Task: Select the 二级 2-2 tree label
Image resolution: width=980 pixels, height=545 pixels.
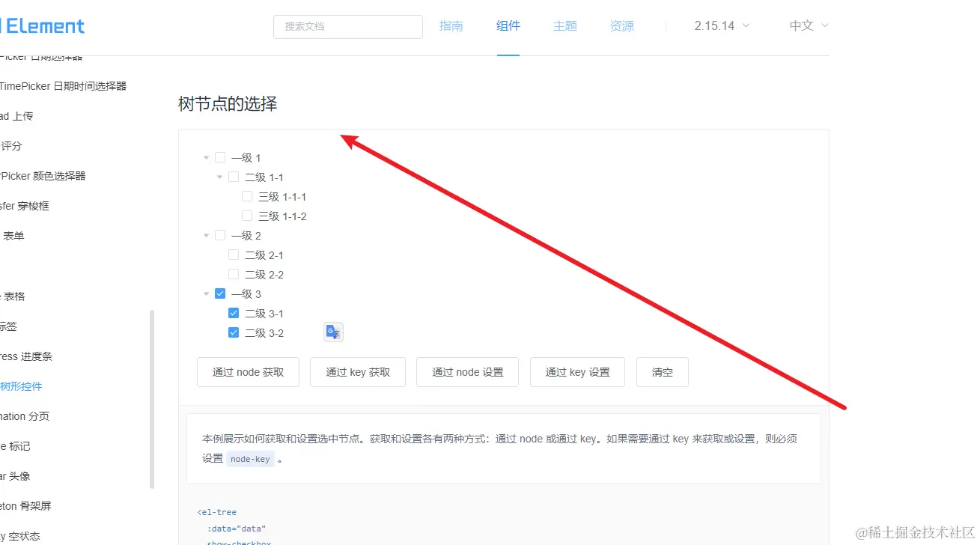Action: tap(264, 275)
